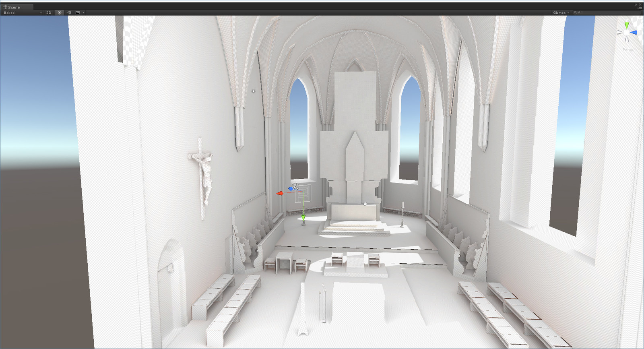
Task: Toggle scene lighting sun icon
Action: 60,12
